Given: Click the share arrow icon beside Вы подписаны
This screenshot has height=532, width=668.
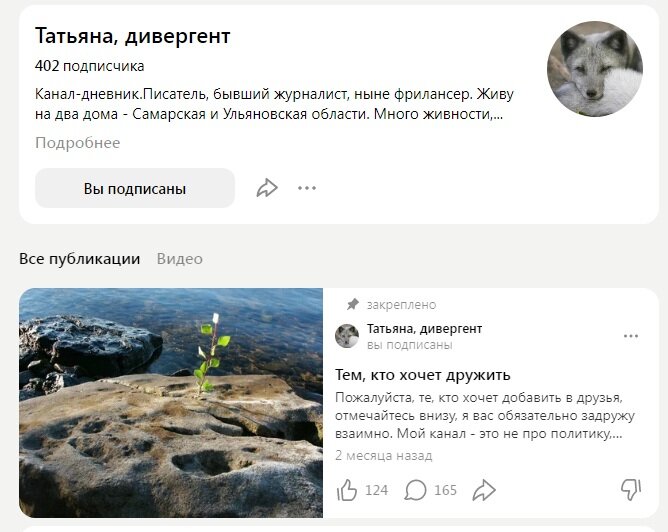Looking at the screenshot, I should pos(267,188).
